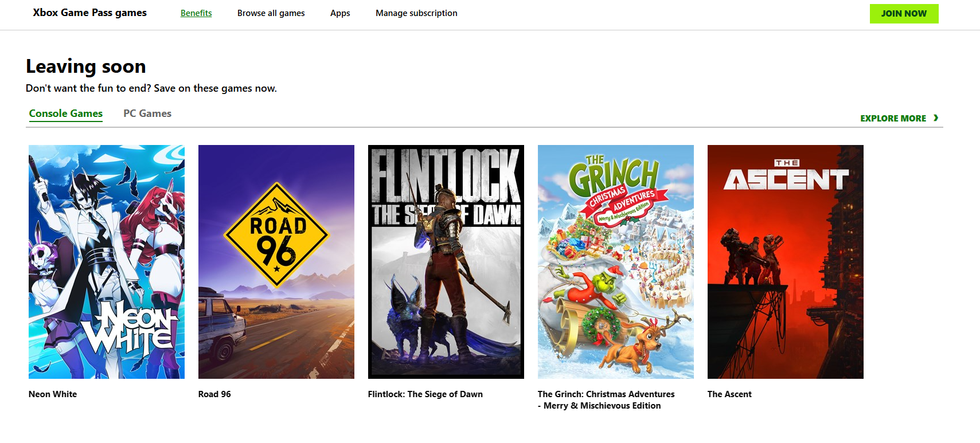Open the Apps navigation item
Screen dimensions: 980x443
340,13
